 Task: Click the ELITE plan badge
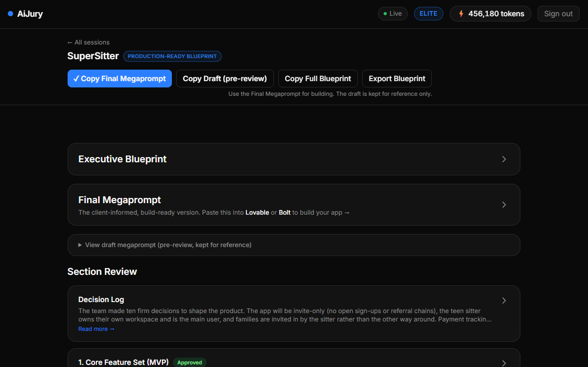coord(428,14)
